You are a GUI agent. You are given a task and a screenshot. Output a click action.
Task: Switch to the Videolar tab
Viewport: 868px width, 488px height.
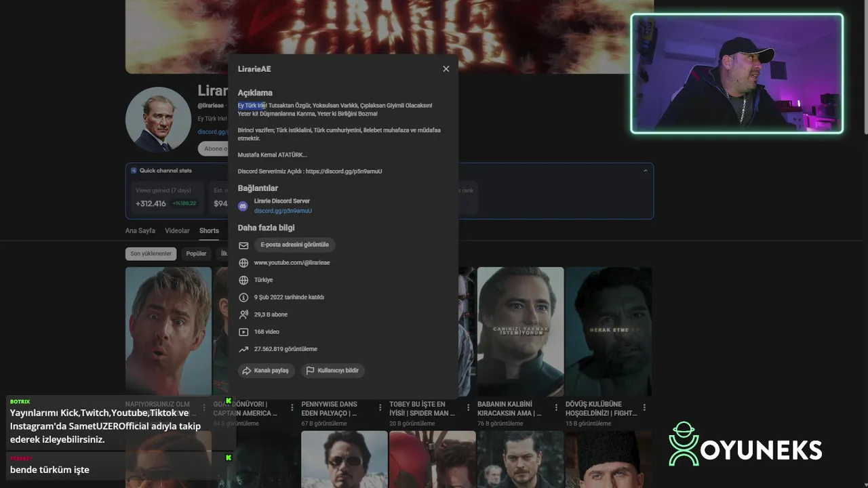[178, 231]
